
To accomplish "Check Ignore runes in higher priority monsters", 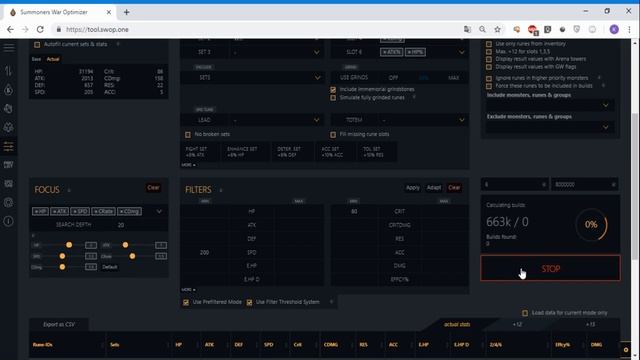I will click(x=489, y=78).
